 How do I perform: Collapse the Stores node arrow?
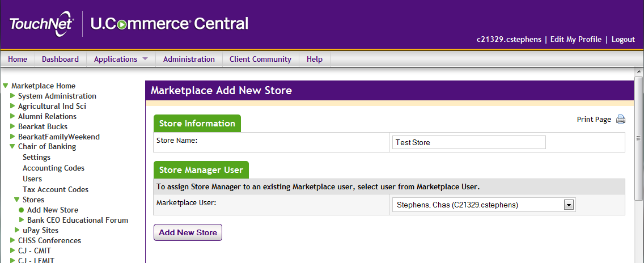coord(17,200)
